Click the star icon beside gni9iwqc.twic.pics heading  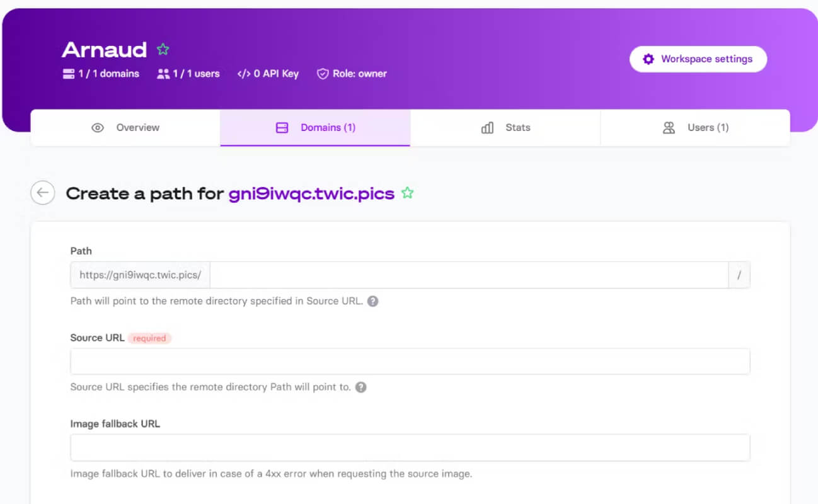[408, 193]
